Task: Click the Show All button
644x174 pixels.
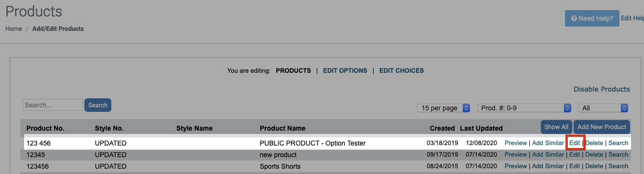Action: pyautogui.click(x=556, y=127)
